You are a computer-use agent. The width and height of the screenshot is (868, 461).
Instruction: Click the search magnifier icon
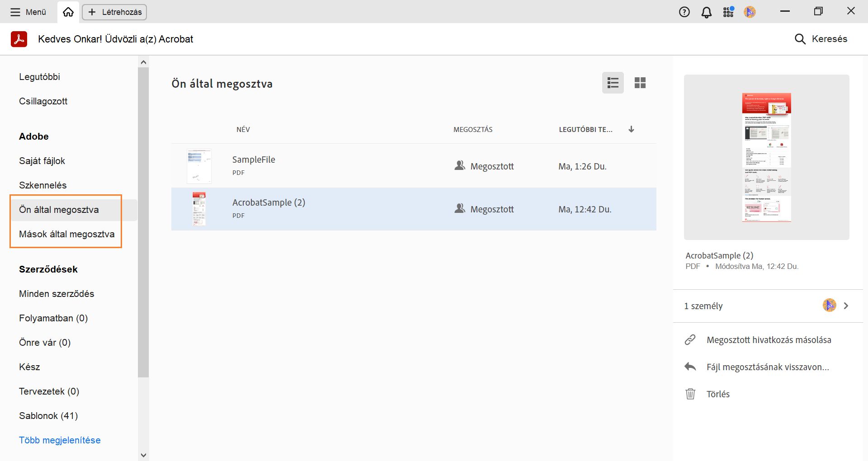800,39
